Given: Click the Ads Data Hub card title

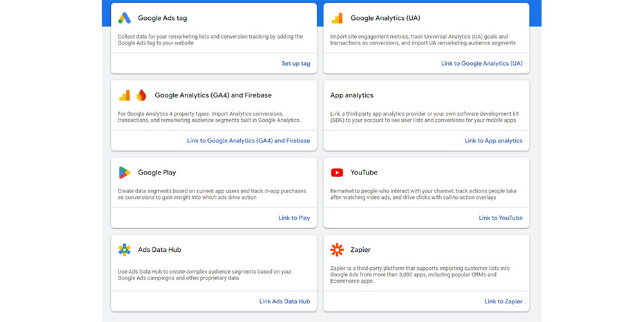Looking at the screenshot, I should (x=159, y=250).
